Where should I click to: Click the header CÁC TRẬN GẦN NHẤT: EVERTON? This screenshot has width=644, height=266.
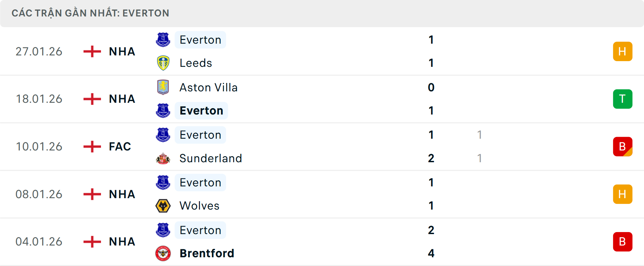[x=91, y=13]
